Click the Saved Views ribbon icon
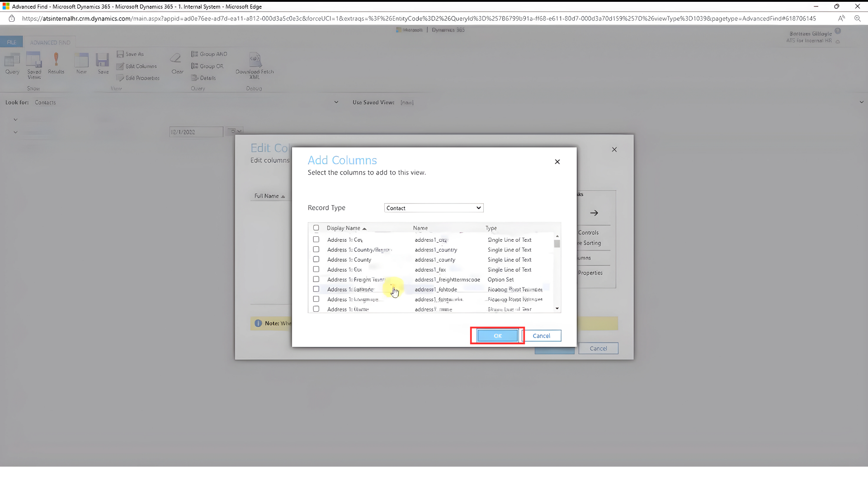 (34, 66)
